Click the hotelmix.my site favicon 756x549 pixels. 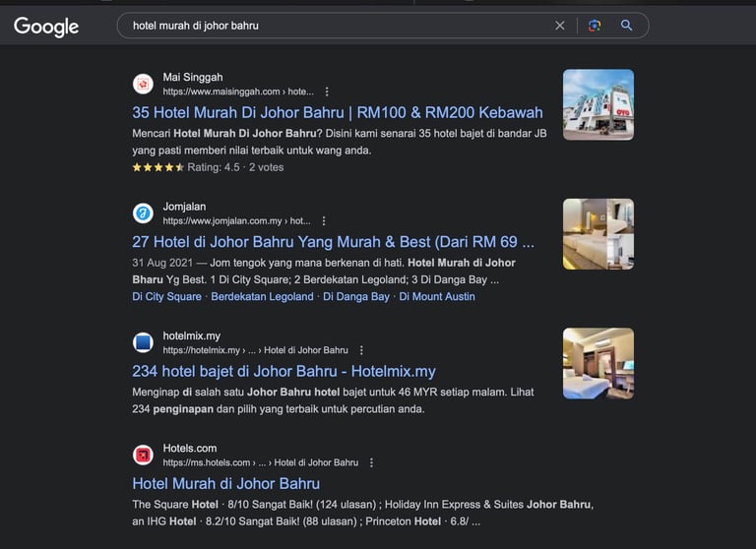pos(143,342)
